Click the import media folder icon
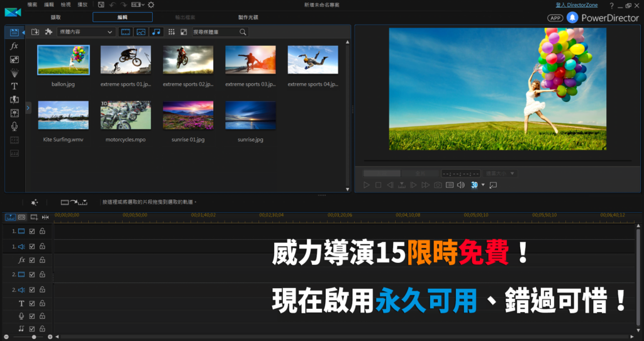The width and height of the screenshot is (644, 341). coord(35,31)
